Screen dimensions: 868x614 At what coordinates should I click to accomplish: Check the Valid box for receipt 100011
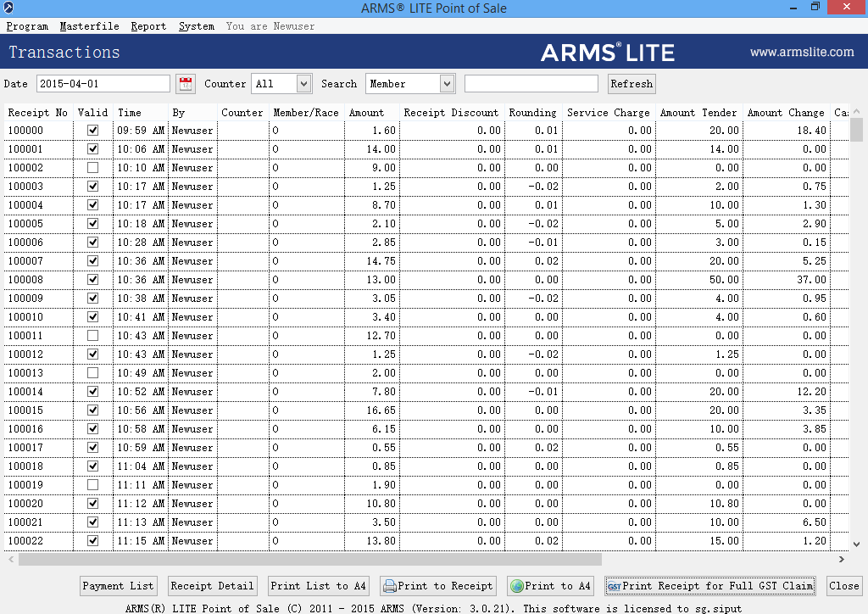[92, 335]
